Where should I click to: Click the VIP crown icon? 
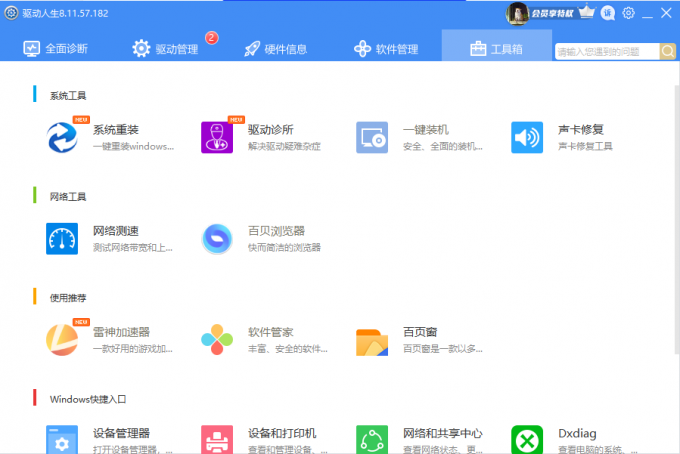[x=587, y=12]
